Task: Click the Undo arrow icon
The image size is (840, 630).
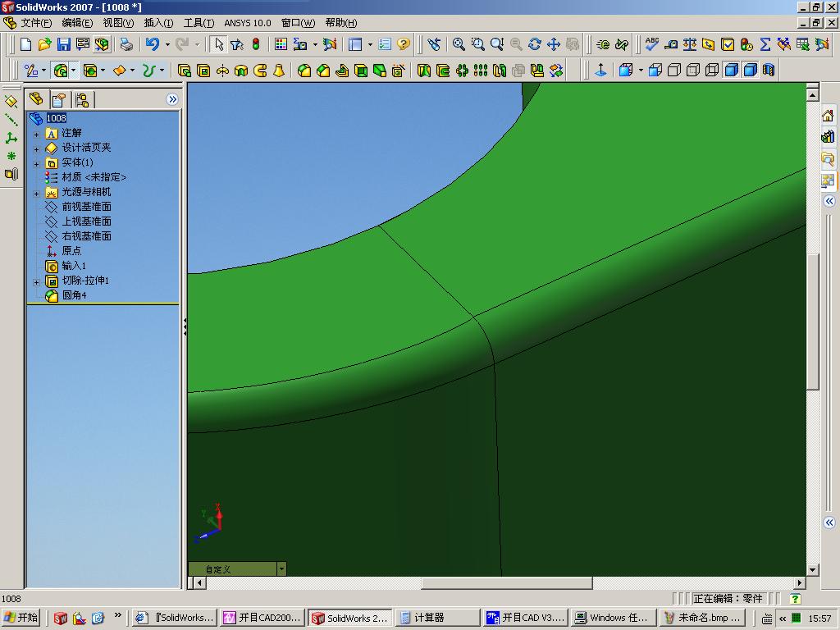Action: click(x=153, y=44)
